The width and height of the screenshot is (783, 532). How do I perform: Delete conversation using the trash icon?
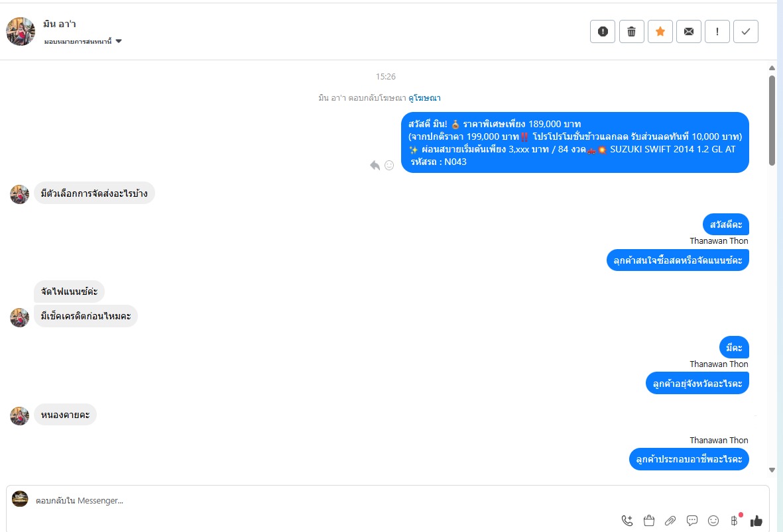pyautogui.click(x=632, y=31)
